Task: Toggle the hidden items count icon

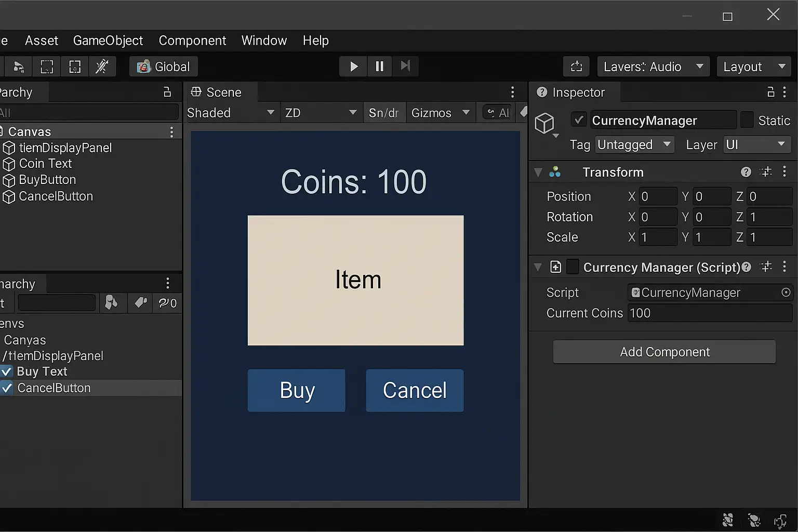Action: tap(167, 303)
